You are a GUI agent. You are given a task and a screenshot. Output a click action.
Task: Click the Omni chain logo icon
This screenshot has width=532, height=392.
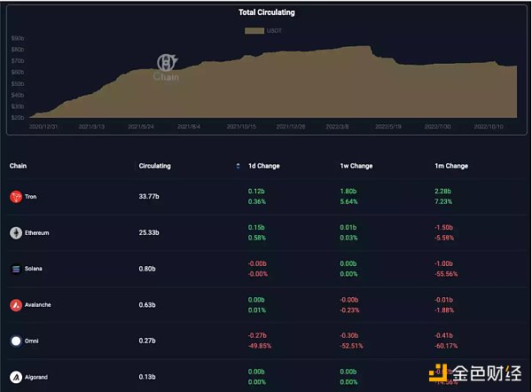click(15, 341)
